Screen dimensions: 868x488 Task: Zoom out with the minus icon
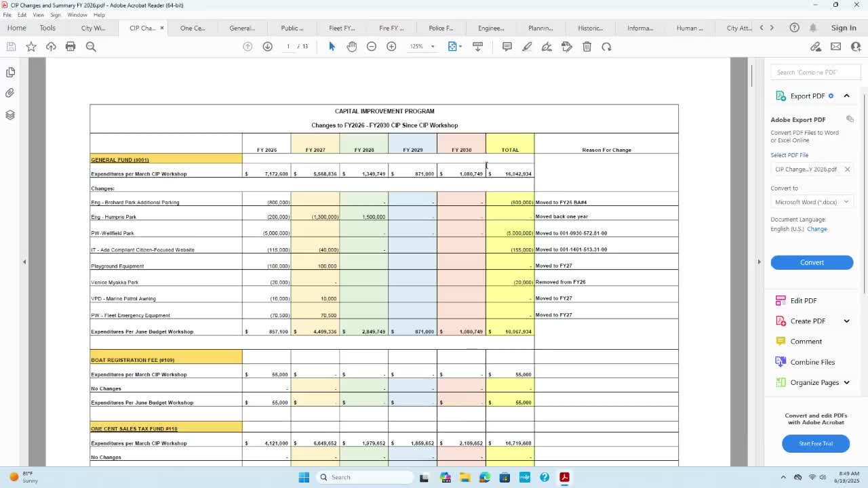(372, 47)
